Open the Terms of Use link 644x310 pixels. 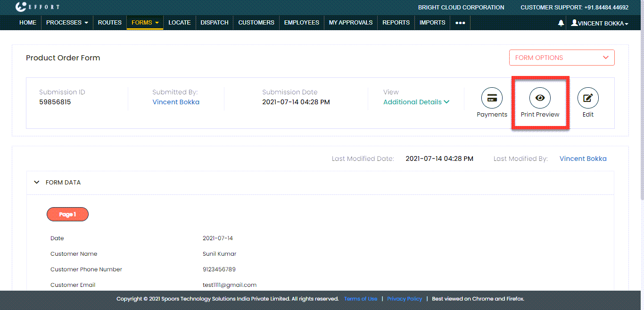pyautogui.click(x=360, y=299)
